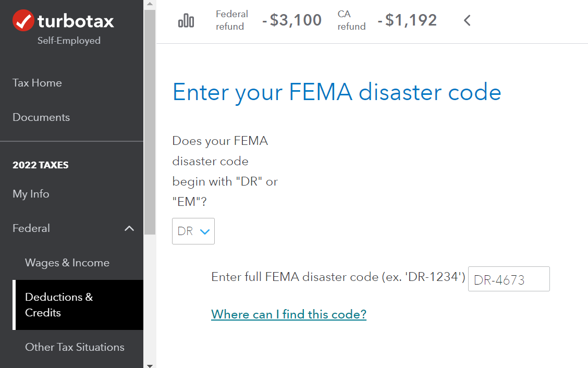Viewport: 588px width, 368px height.
Task: Open My Info in sidebar
Action: tap(31, 194)
